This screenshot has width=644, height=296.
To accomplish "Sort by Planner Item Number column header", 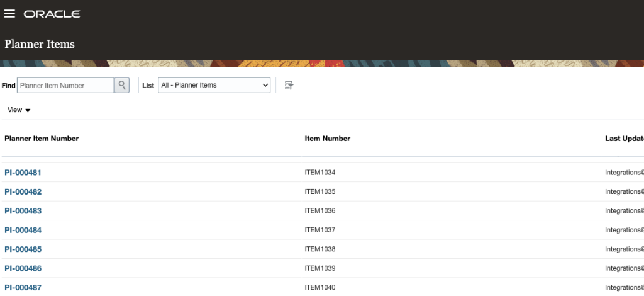I will pos(42,139).
